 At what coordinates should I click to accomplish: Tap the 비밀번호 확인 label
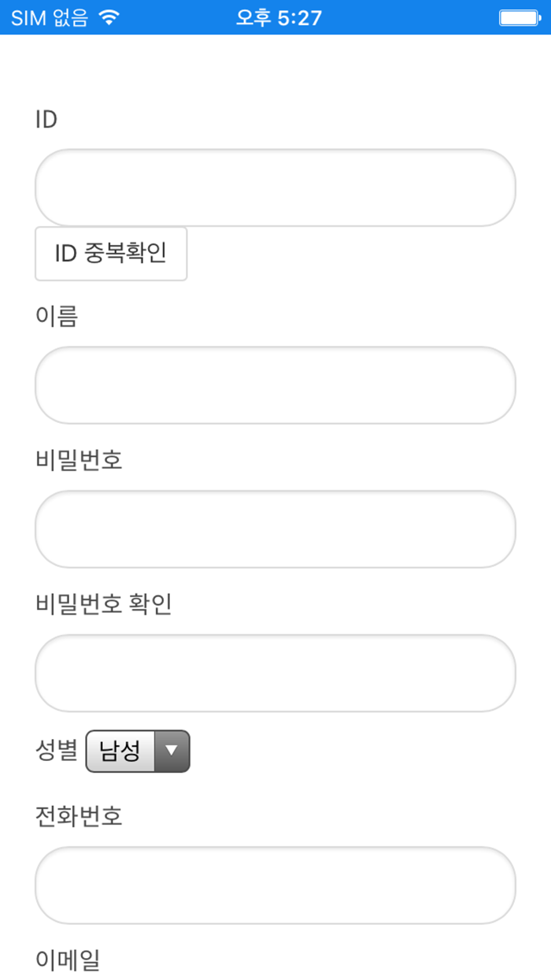[x=103, y=605]
